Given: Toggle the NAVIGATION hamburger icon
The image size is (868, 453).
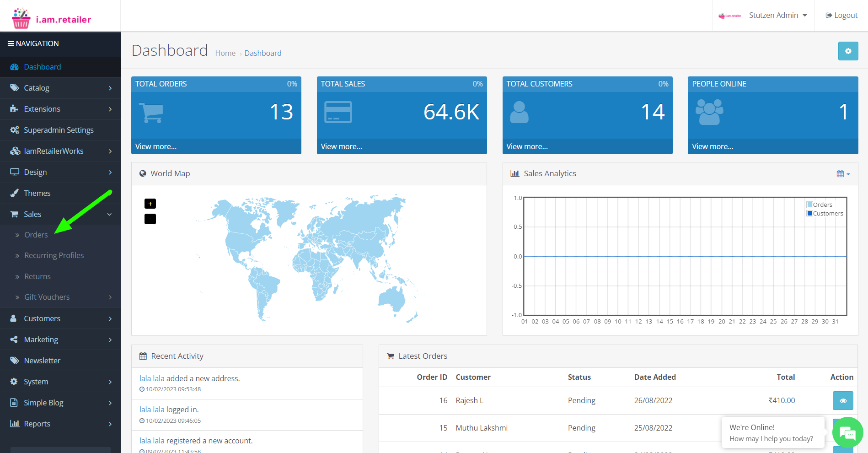Looking at the screenshot, I should pyautogui.click(x=11, y=43).
